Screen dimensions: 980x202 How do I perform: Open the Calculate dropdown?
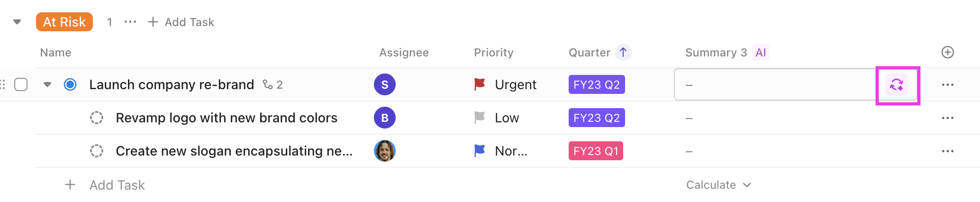pyautogui.click(x=718, y=185)
